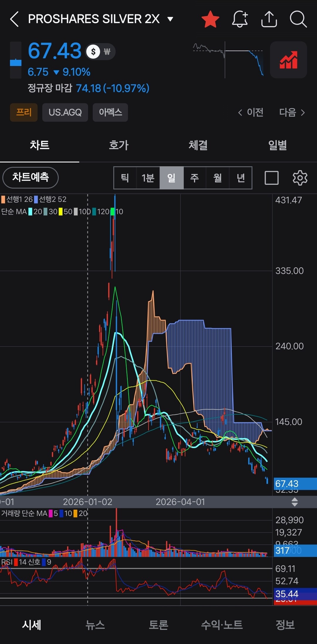The image size is (317, 644).
Task: Tap the daily candle range bar icon
Action: 16,60
